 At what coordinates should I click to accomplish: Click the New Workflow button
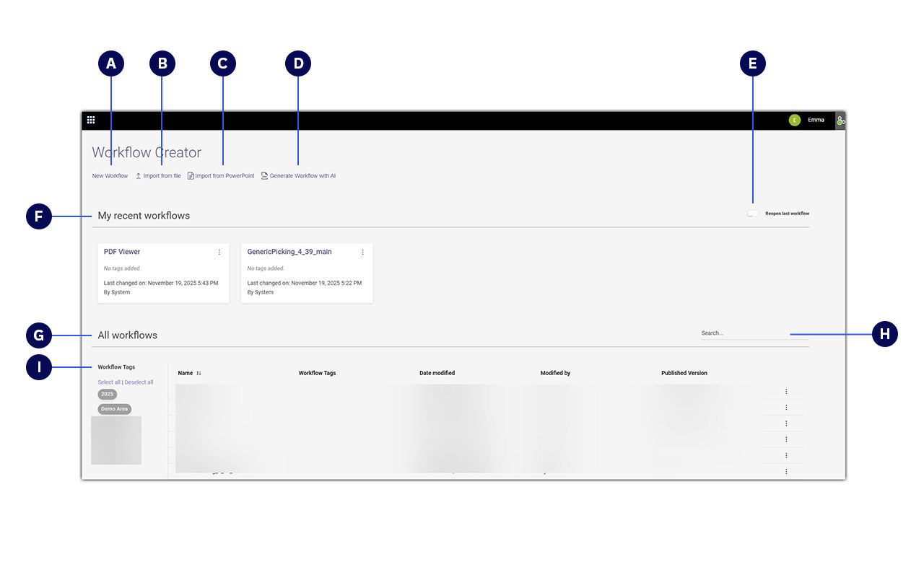pos(110,176)
